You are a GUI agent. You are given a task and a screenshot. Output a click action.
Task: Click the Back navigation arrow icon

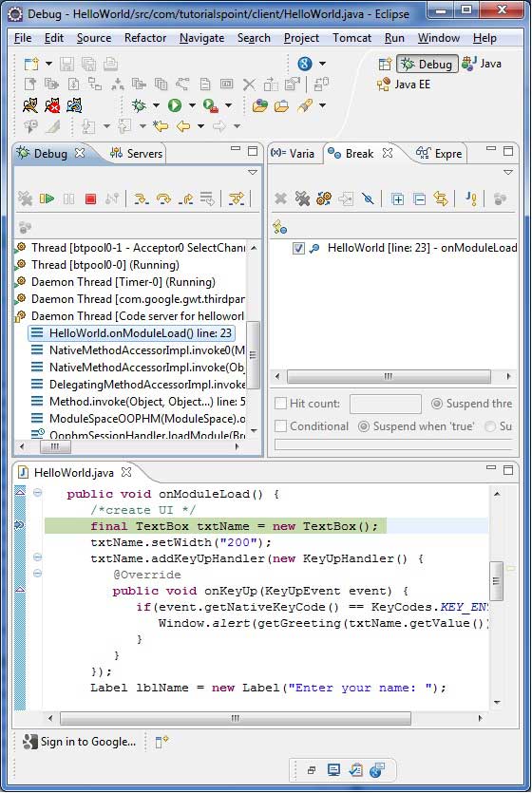(x=182, y=126)
